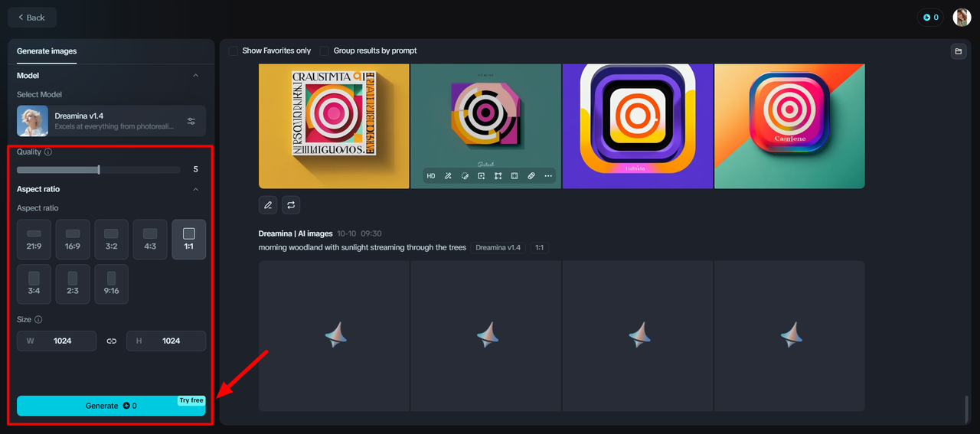Select the Dreamina v1.4 model card

click(x=111, y=121)
